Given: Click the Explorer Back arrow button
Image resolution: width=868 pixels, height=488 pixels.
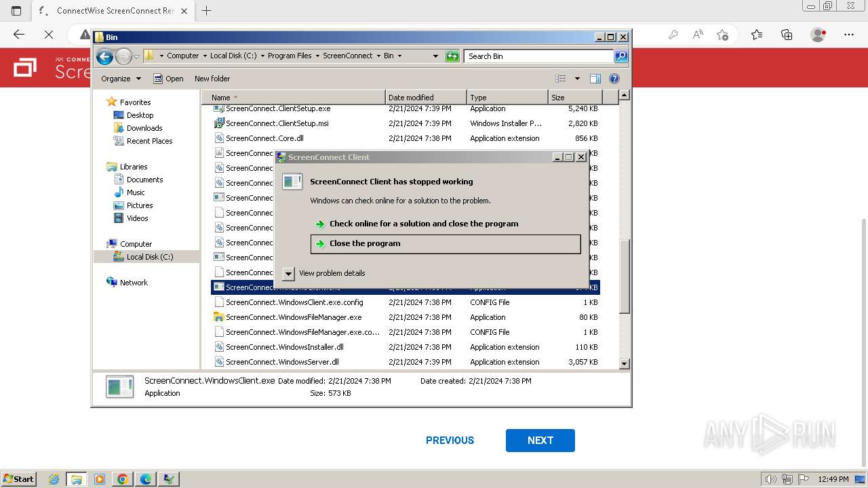Looking at the screenshot, I should coord(104,56).
